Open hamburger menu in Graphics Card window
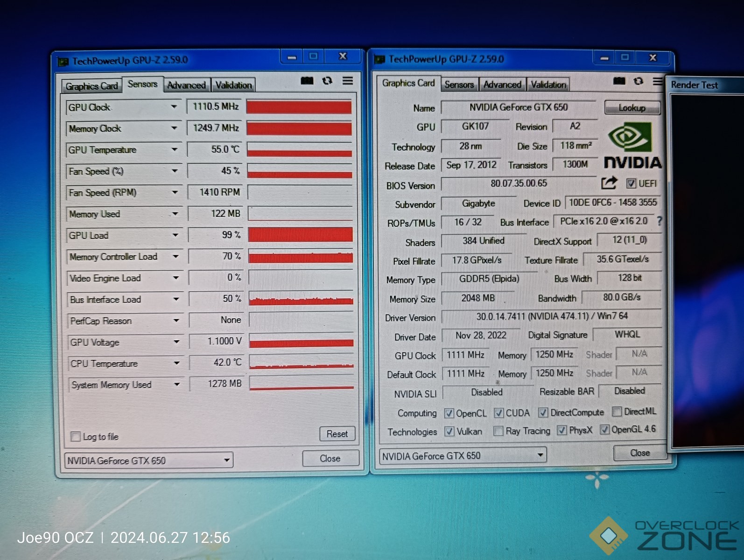Viewport: 744px width, 560px height. [x=658, y=81]
